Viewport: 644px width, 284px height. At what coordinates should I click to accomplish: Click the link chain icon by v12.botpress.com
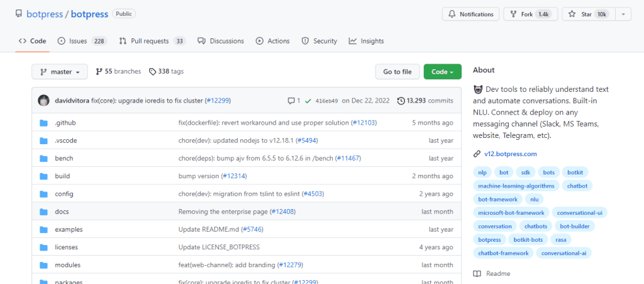coord(477,154)
